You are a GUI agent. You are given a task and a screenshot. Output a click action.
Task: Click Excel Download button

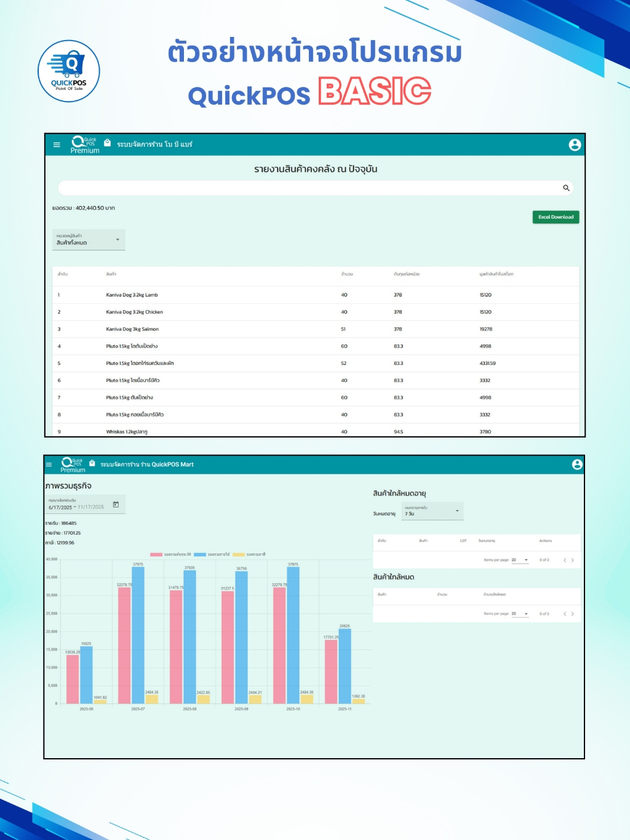pos(556,217)
